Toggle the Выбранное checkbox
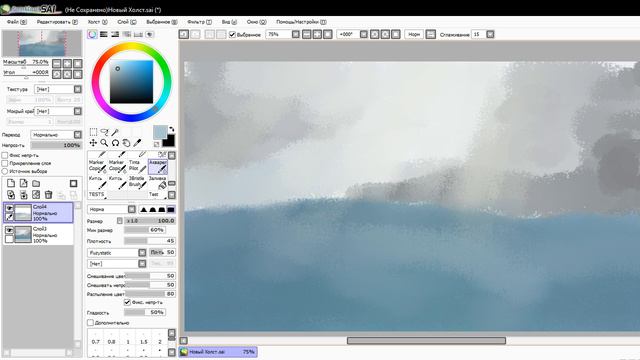Image resolution: width=640 pixels, height=360 pixels. pyautogui.click(x=232, y=35)
